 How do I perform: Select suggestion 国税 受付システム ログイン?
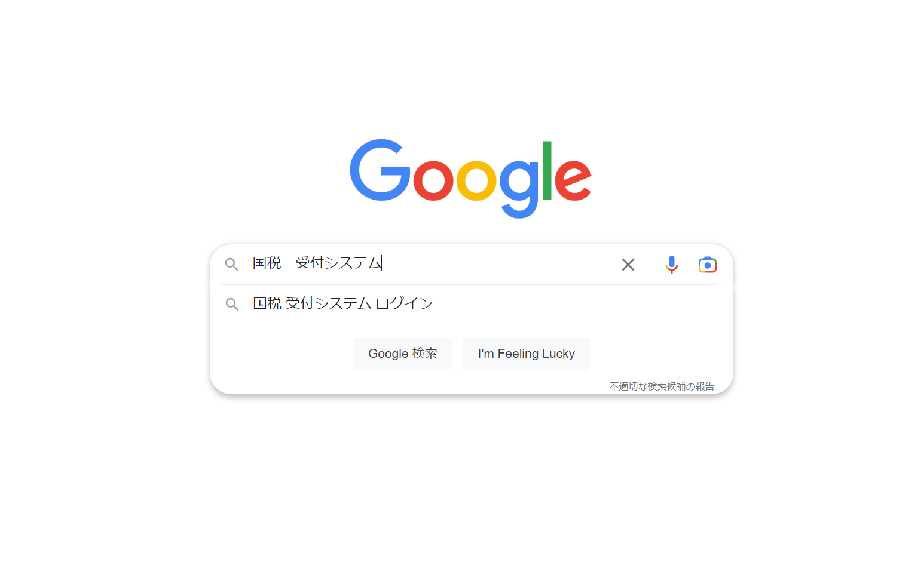click(471, 304)
